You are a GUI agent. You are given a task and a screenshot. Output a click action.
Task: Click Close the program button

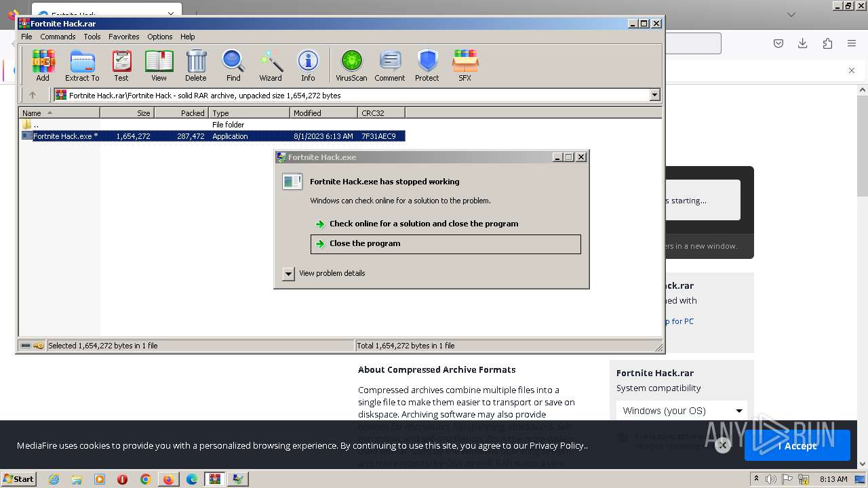(x=446, y=244)
